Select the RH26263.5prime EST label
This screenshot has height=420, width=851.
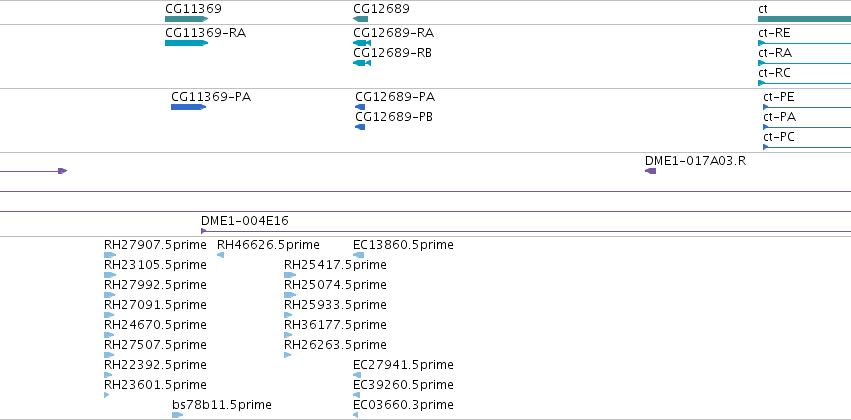tap(335, 345)
